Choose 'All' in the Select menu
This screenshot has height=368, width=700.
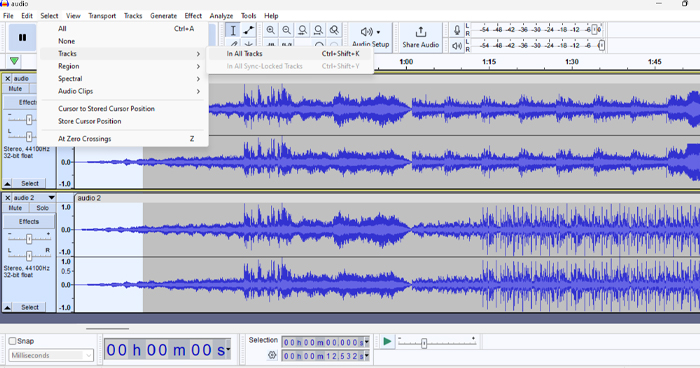tap(123, 29)
